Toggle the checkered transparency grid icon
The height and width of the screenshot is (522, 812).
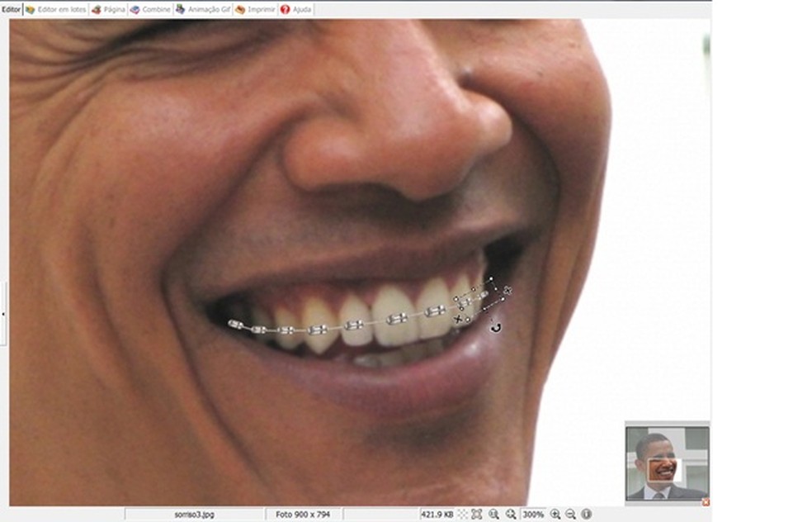click(x=462, y=515)
